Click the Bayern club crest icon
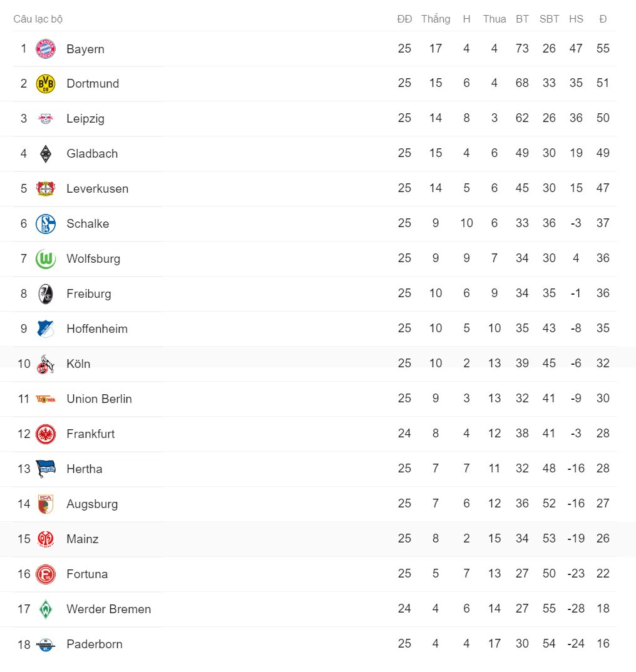The image size is (636, 672). pos(46,49)
